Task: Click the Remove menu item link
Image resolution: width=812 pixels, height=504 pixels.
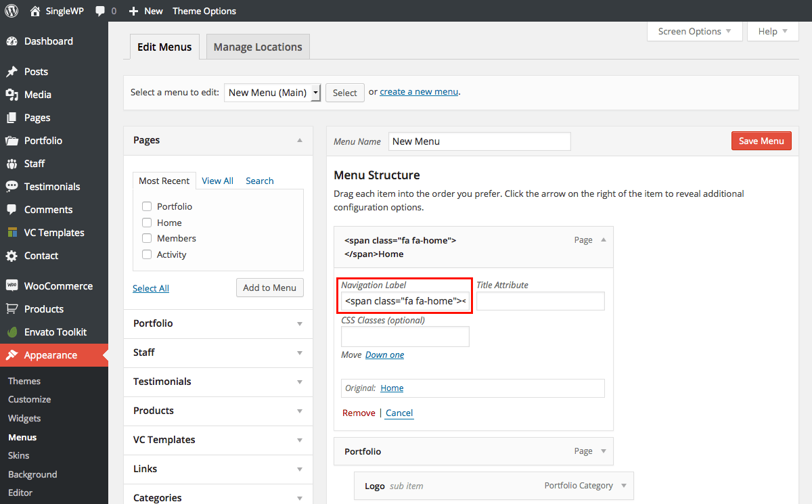Action: [x=359, y=413]
